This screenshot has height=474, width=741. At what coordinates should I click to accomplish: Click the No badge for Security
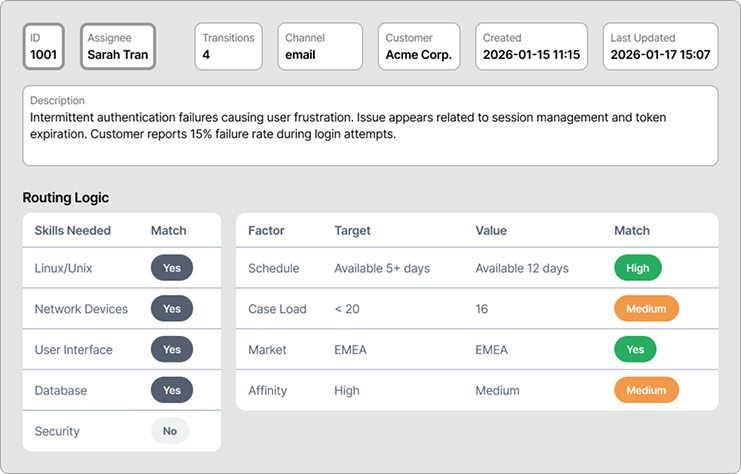[x=170, y=431]
